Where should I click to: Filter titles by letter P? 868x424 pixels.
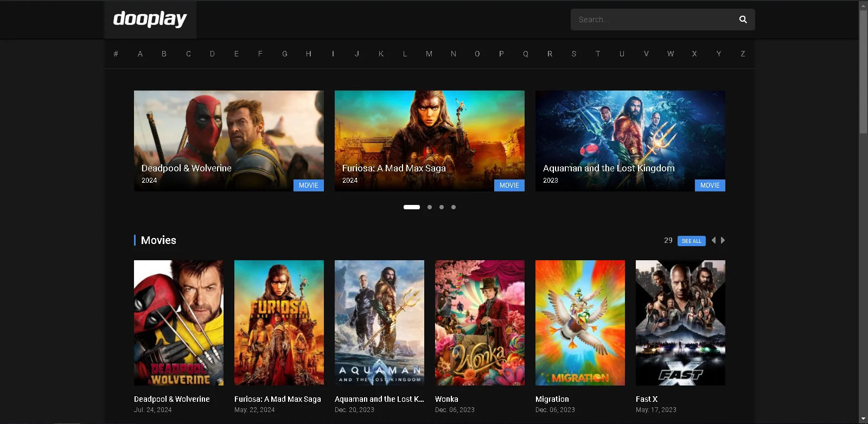(x=501, y=54)
